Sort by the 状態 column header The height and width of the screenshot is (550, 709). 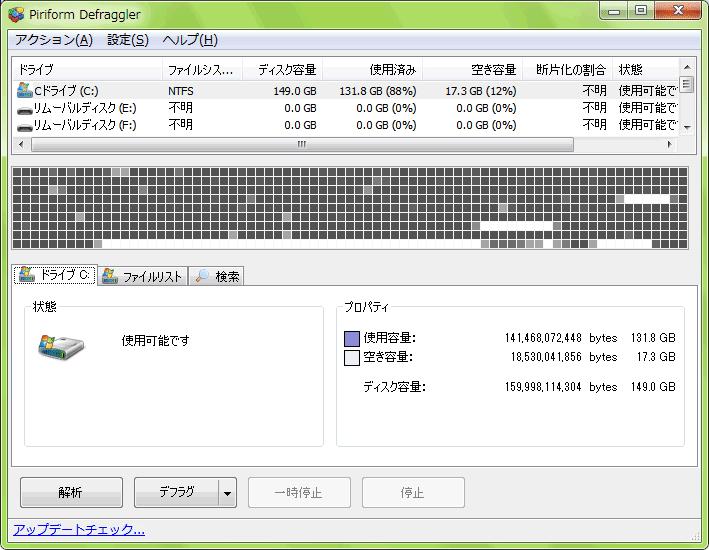click(x=646, y=70)
